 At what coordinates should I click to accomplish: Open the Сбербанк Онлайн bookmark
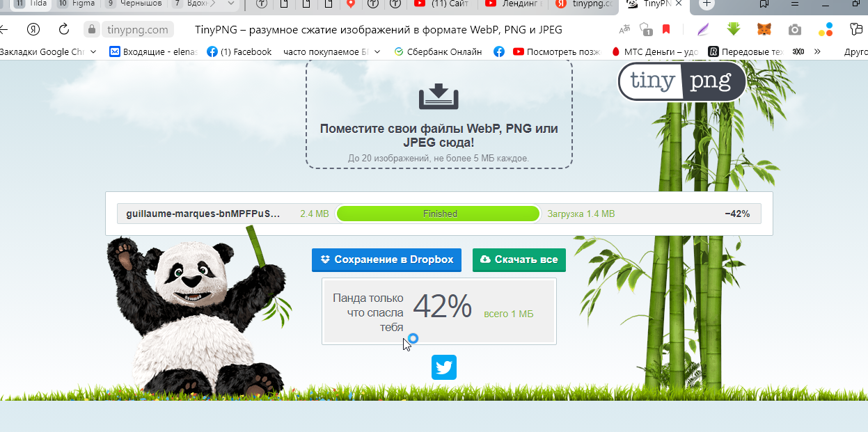pyautogui.click(x=438, y=51)
